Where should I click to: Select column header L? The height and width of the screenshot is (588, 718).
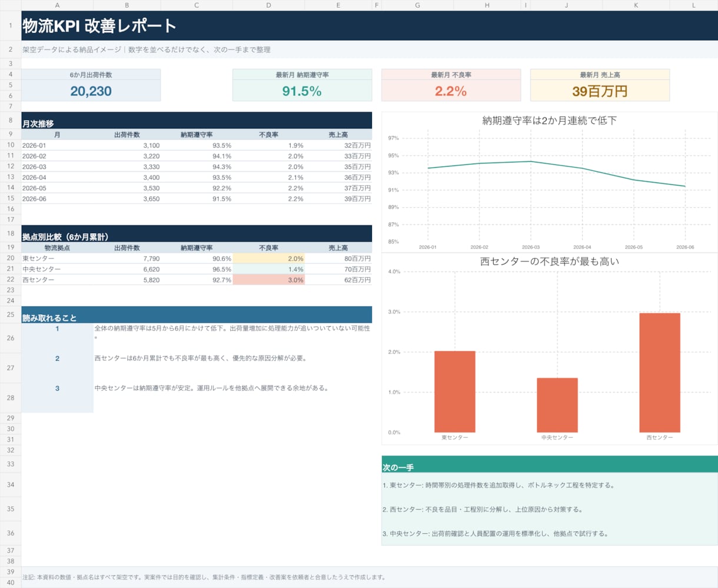(693, 5)
